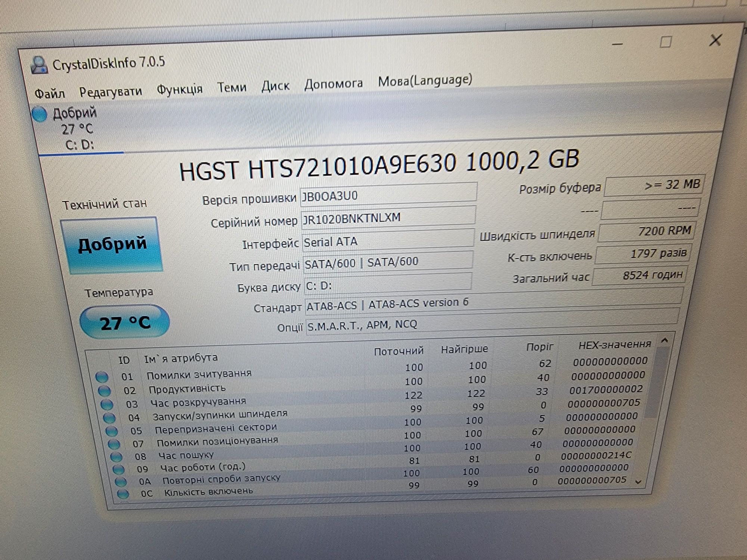Click the total hours field 8524 годин
Viewport: 747px width, 560px height.
[x=640, y=276]
